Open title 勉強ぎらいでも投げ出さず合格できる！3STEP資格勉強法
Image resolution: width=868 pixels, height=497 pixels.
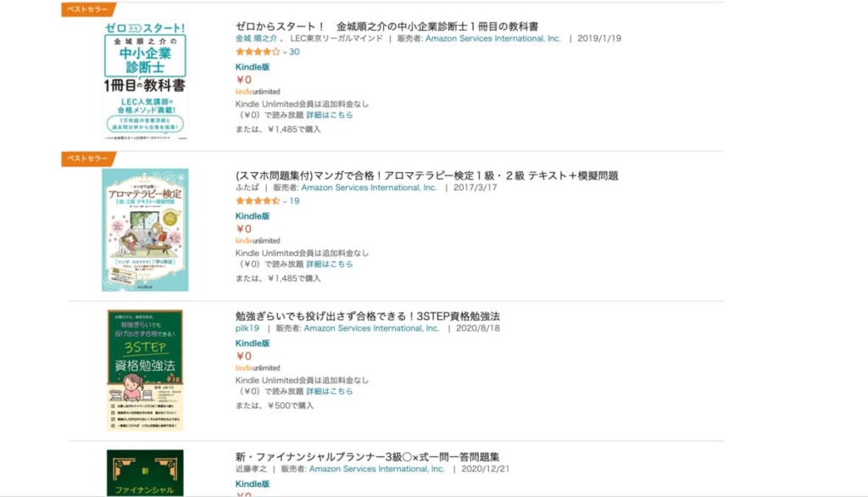point(368,316)
